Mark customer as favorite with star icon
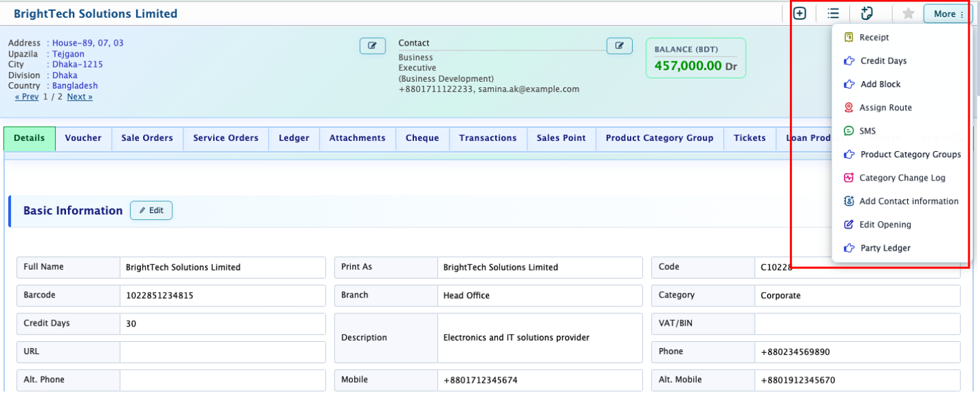The height and width of the screenshot is (395, 980). pos(908,14)
